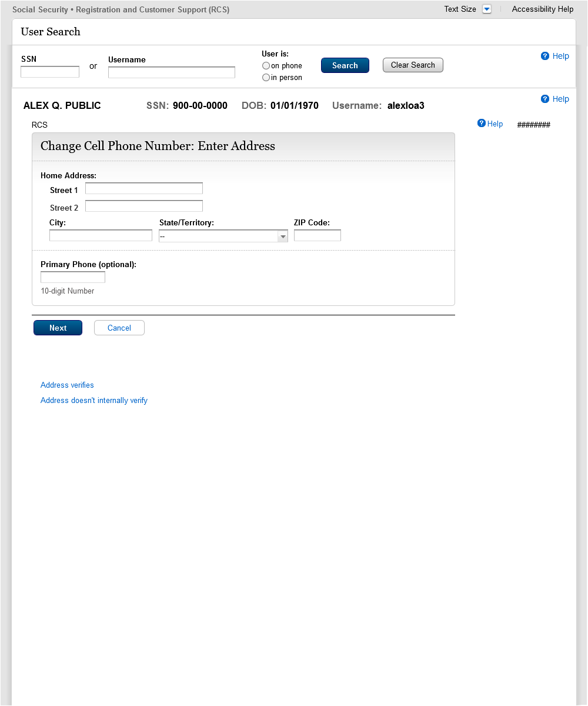This screenshot has height=706, width=588.
Task: Click the "Text Size" label
Action: point(460,9)
